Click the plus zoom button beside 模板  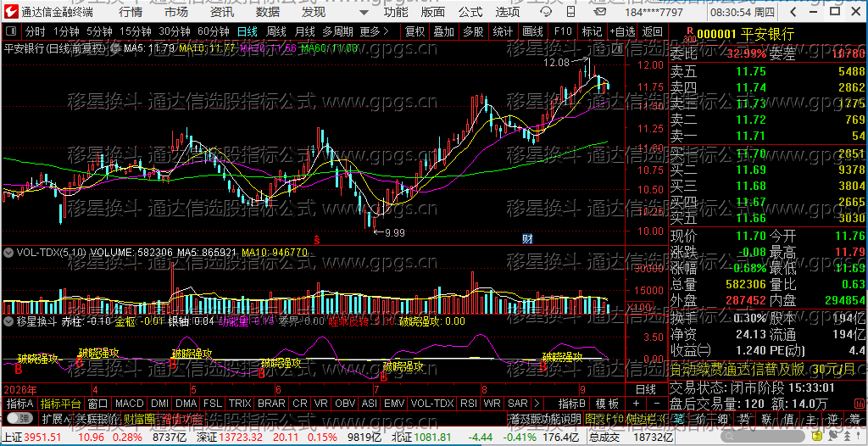[636, 404]
